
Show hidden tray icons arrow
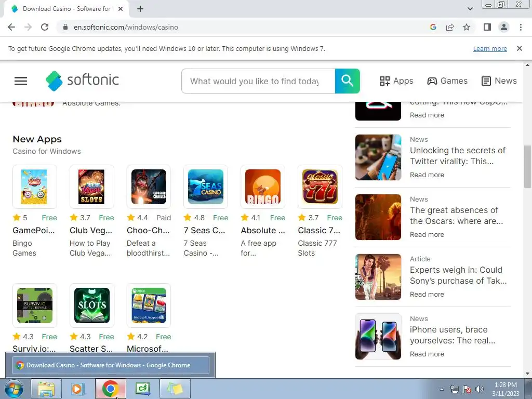(x=442, y=389)
